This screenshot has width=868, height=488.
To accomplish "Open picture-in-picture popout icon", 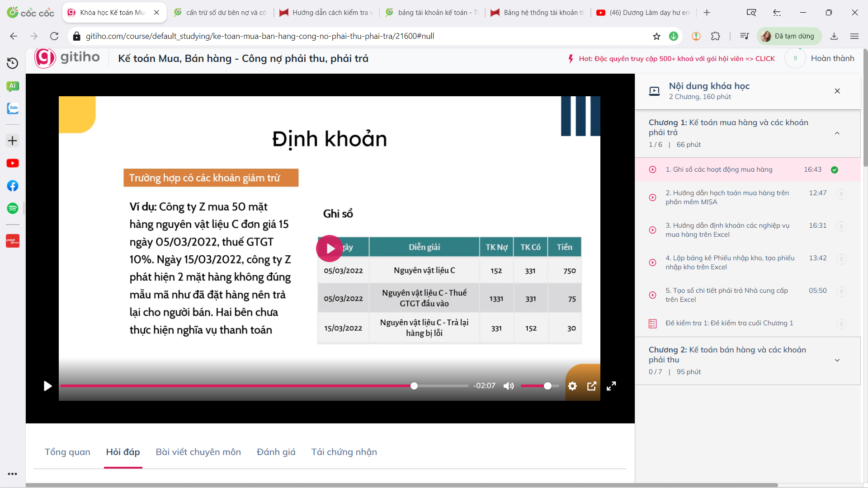I will [x=591, y=386].
